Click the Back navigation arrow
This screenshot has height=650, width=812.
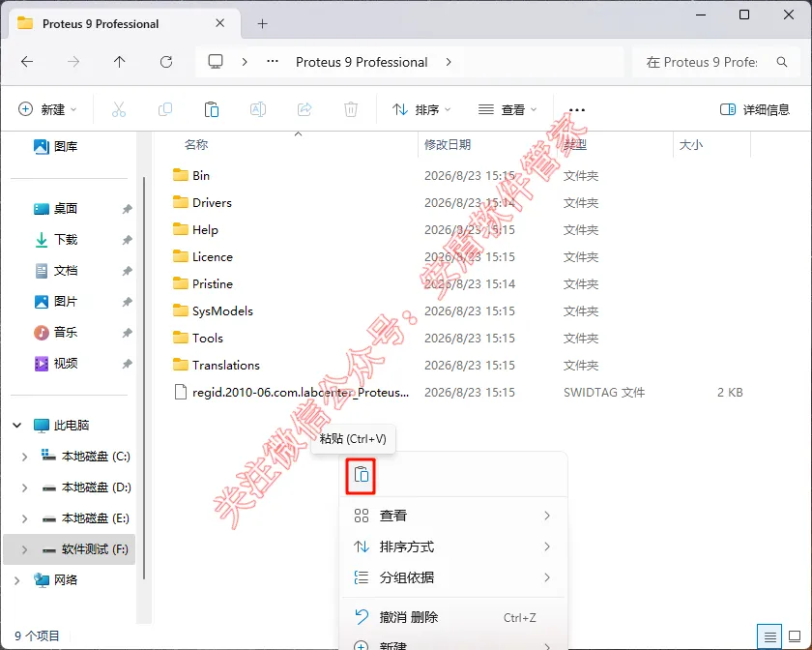(27, 62)
